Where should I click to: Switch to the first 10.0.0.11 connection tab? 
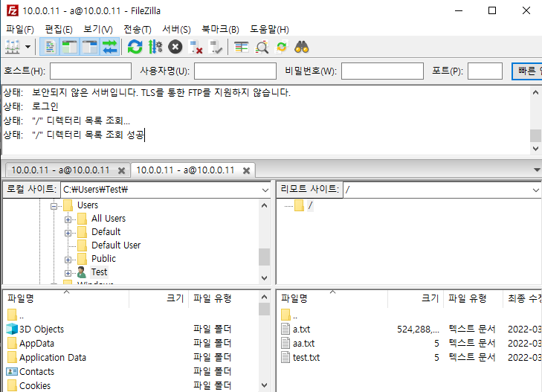tap(60, 170)
